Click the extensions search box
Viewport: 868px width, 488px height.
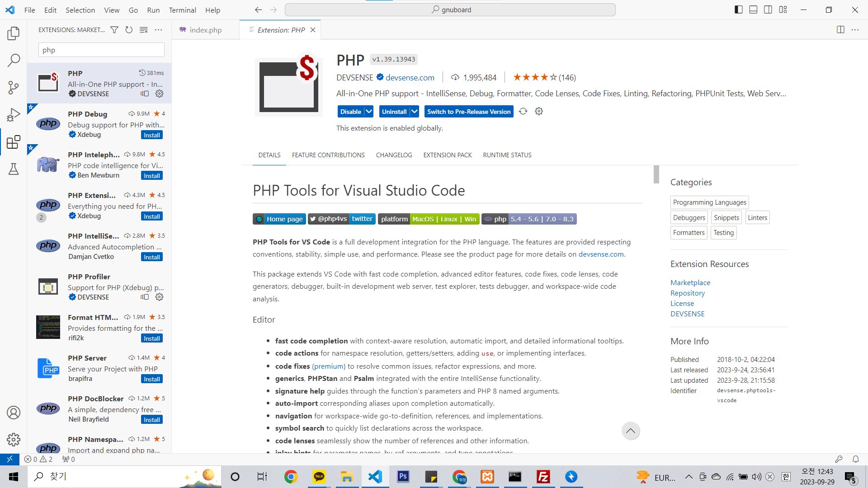(101, 50)
